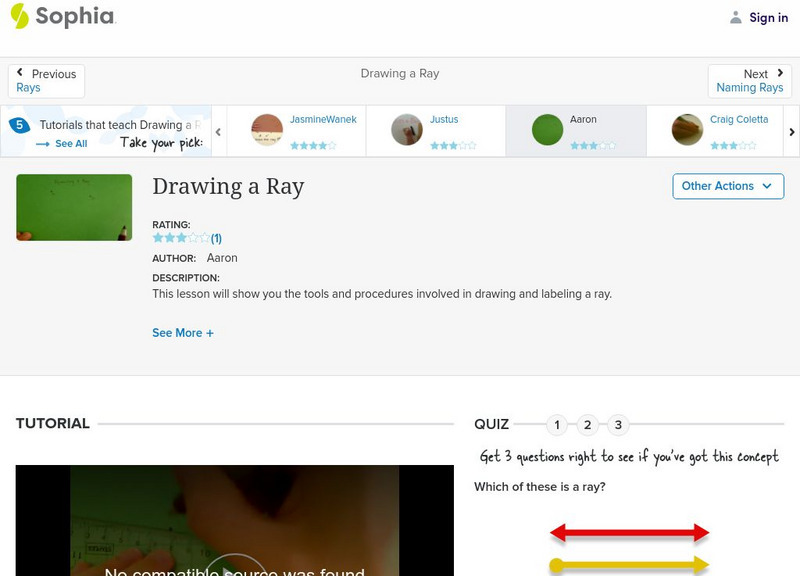The width and height of the screenshot is (800, 576).
Task: Open Aaron's tutorial avatar
Action: 548,130
